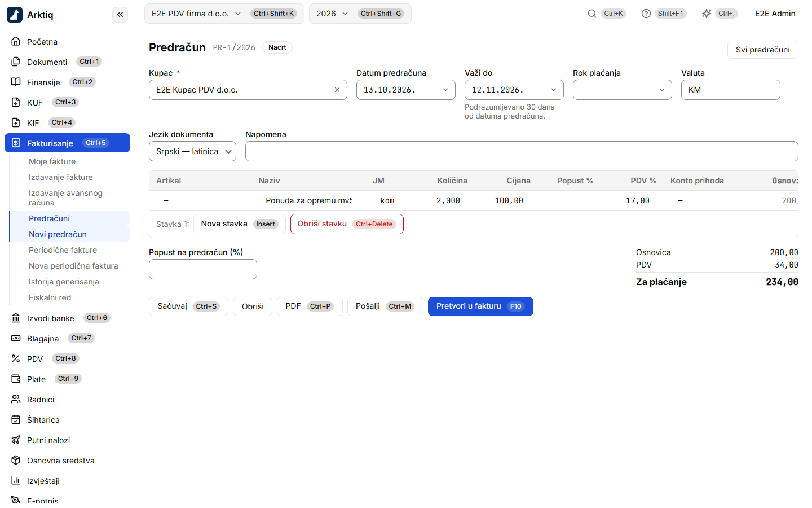Open Blagajna cash icon
The image size is (812, 508).
pos(16,338)
